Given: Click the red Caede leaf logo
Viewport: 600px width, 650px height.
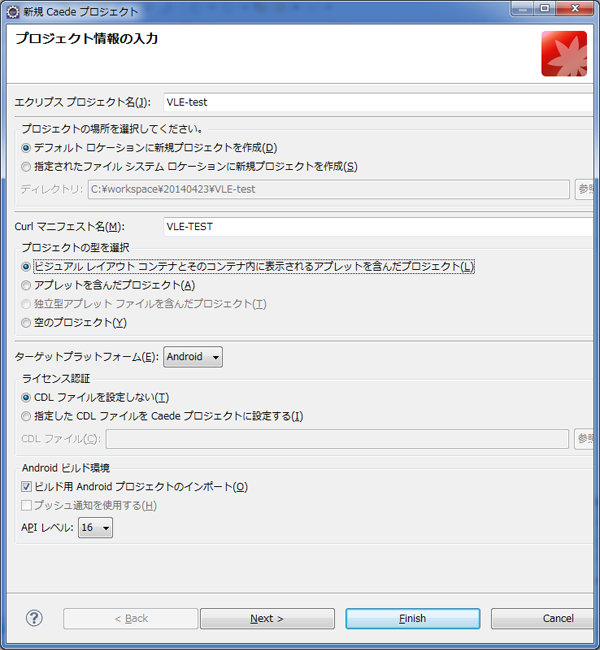Looking at the screenshot, I should 564,53.
